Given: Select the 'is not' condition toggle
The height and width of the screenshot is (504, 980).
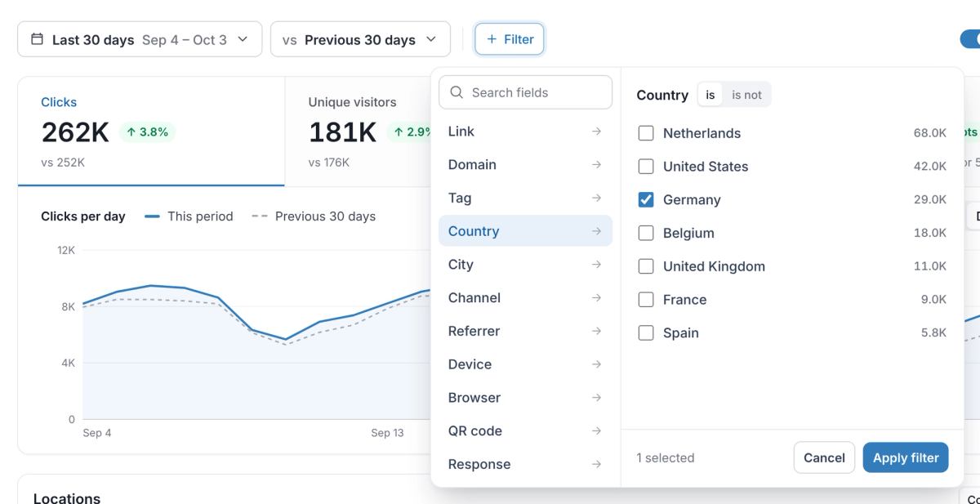Looking at the screenshot, I should point(746,95).
